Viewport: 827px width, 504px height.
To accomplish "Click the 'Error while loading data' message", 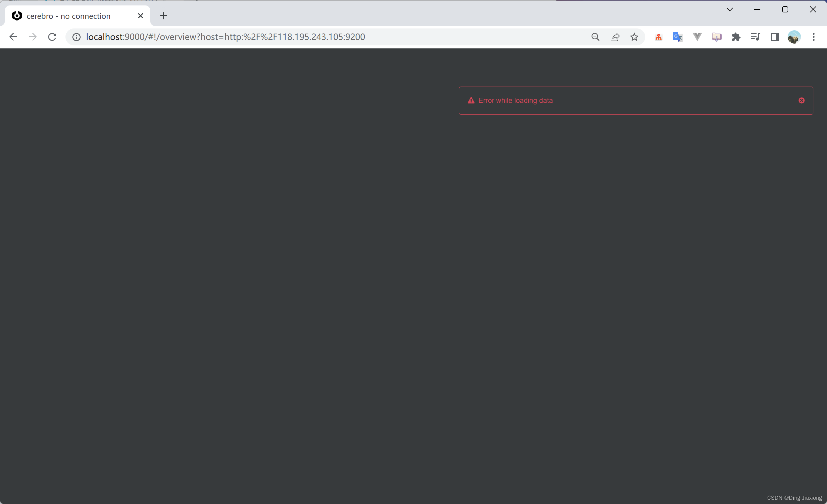I will [515, 100].
